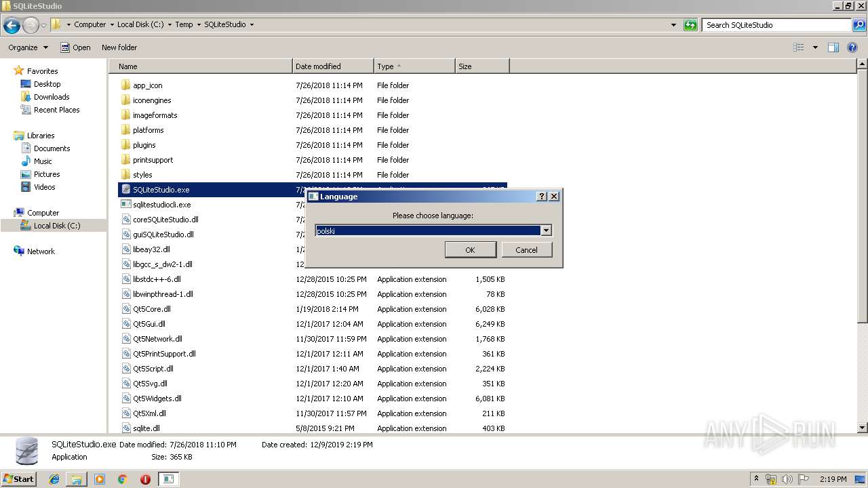Select libgcc_s_dw2-1.dll file

coord(163,264)
